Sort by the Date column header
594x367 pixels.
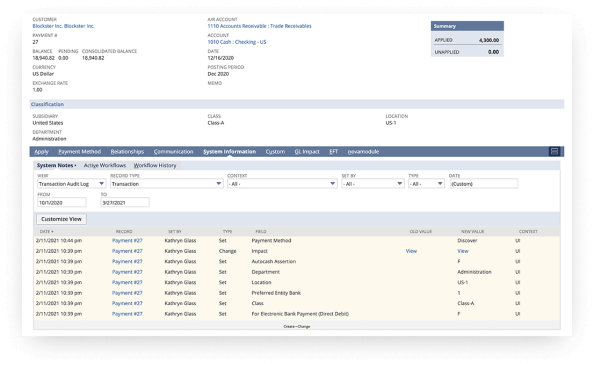[x=47, y=231]
